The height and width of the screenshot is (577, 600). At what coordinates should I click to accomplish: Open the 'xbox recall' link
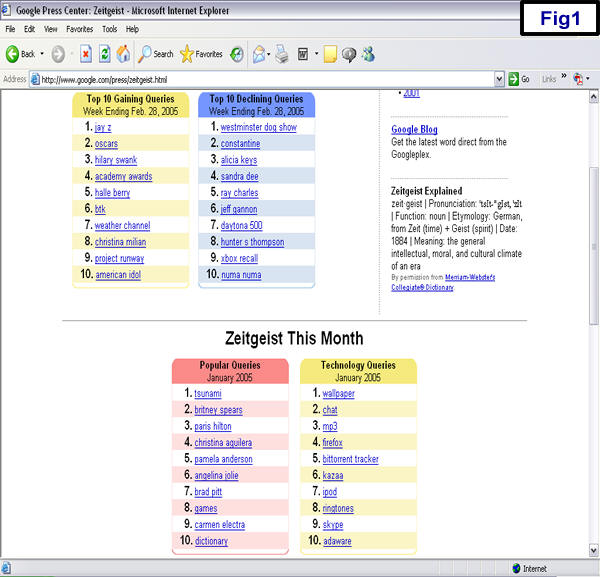pyautogui.click(x=239, y=259)
